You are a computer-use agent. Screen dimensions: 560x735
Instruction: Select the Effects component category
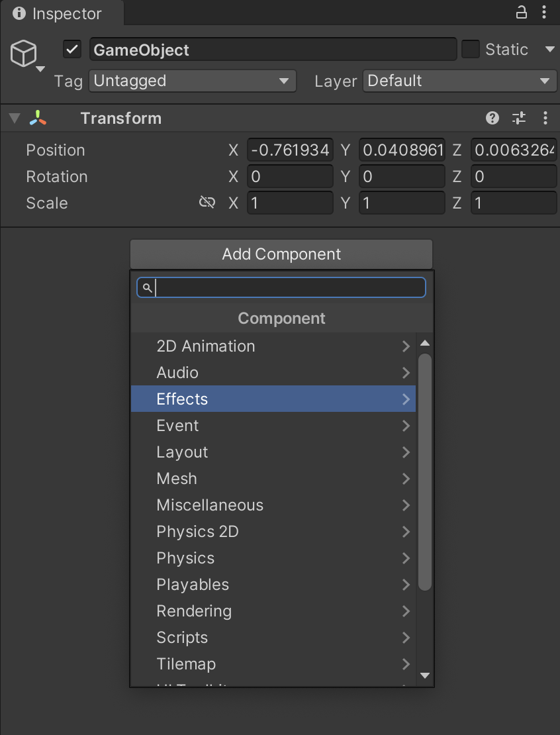273,399
